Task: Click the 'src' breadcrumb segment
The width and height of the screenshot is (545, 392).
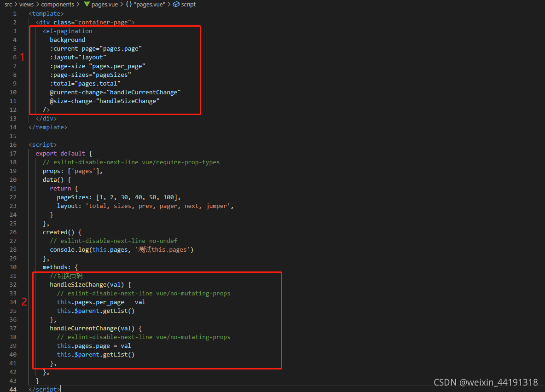Action: 8,4
